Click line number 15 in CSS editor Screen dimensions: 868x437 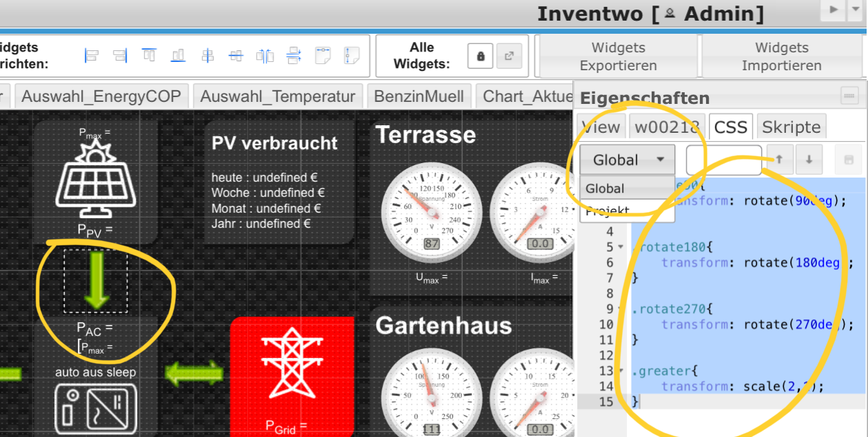[606, 401]
